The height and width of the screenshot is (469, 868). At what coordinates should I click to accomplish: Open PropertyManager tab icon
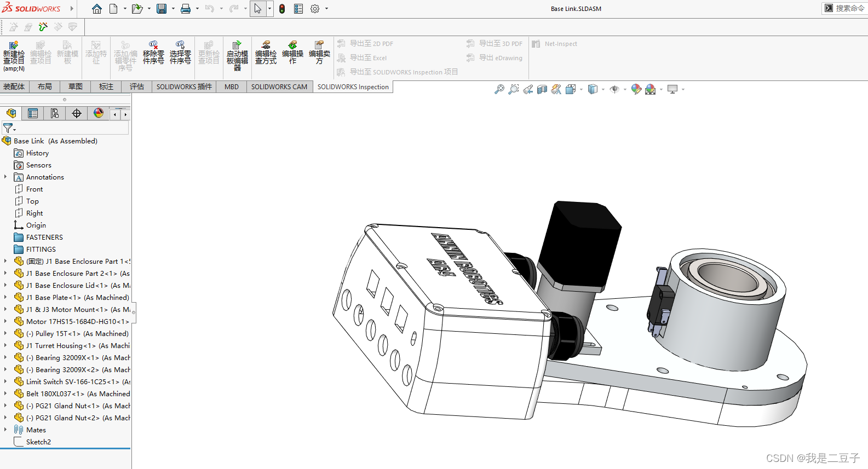(x=33, y=113)
